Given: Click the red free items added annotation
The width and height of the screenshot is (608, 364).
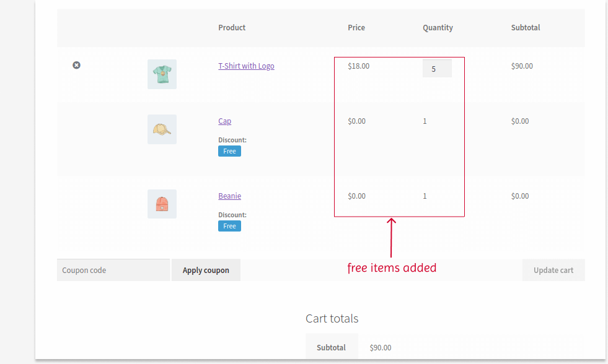Looking at the screenshot, I should point(392,267).
